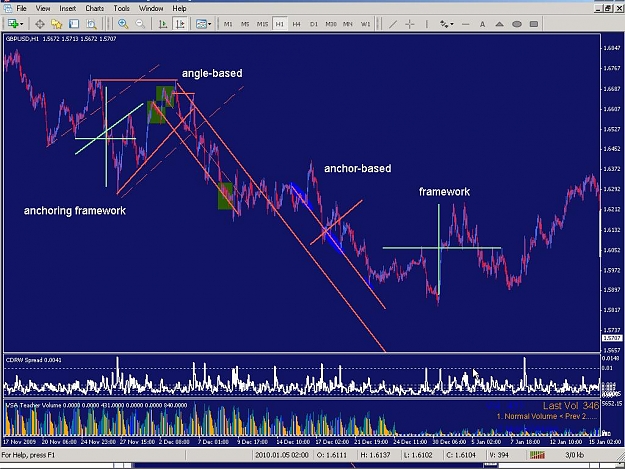Switch timeframe to M15
The image size is (625, 469).
(262, 24)
